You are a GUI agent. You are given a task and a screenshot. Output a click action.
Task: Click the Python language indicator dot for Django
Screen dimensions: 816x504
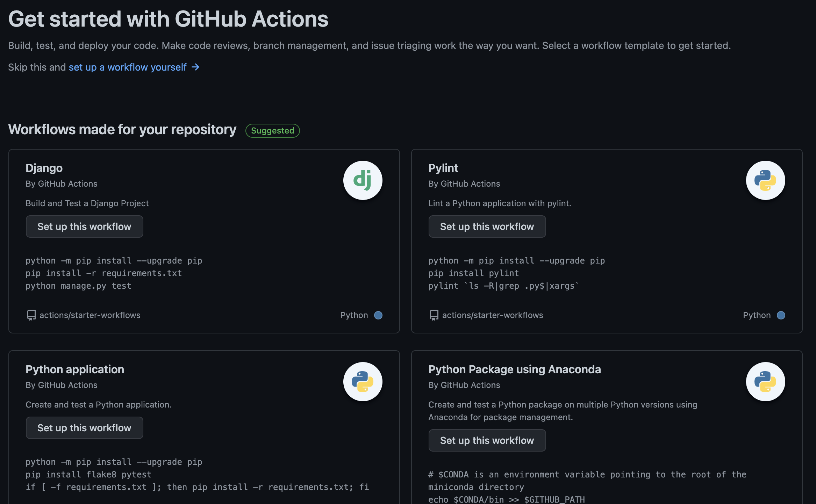pyautogui.click(x=378, y=315)
